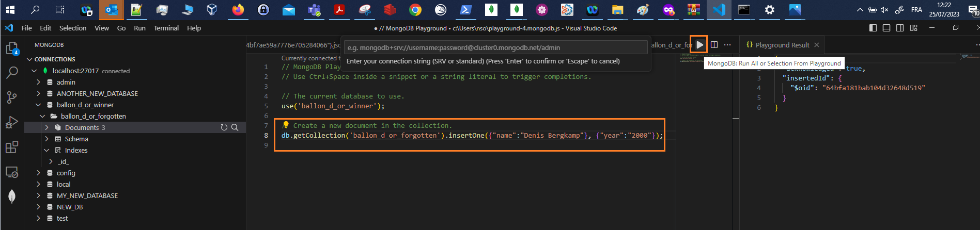
Task: Expand the MY_NEW_DATABASE node
Action: click(x=38, y=195)
